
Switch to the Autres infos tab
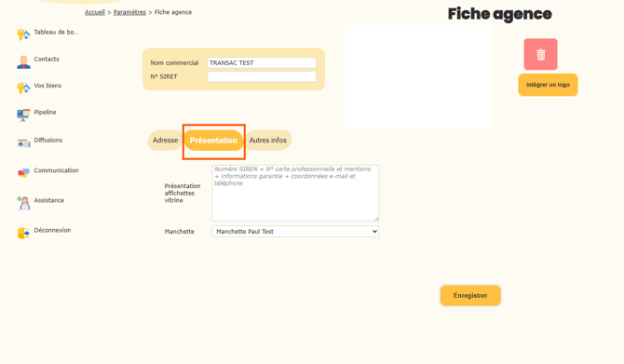pos(268,141)
